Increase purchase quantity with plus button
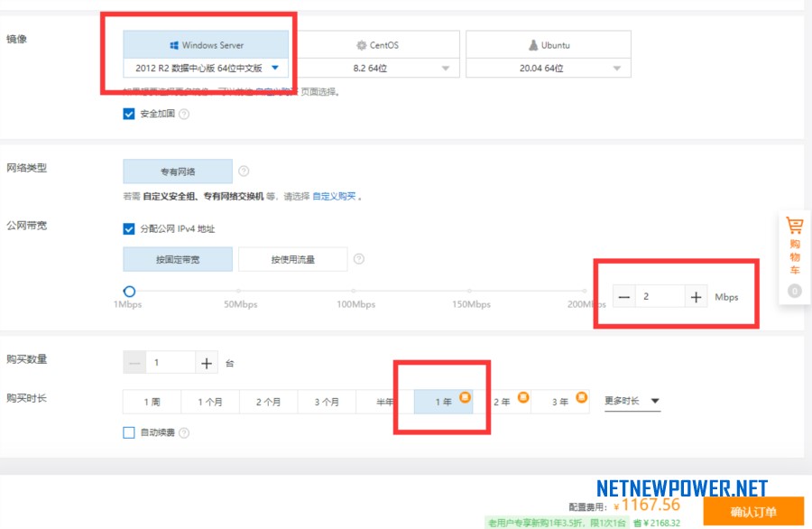The height and width of the screenshot is (529, 812). [206, 363]
